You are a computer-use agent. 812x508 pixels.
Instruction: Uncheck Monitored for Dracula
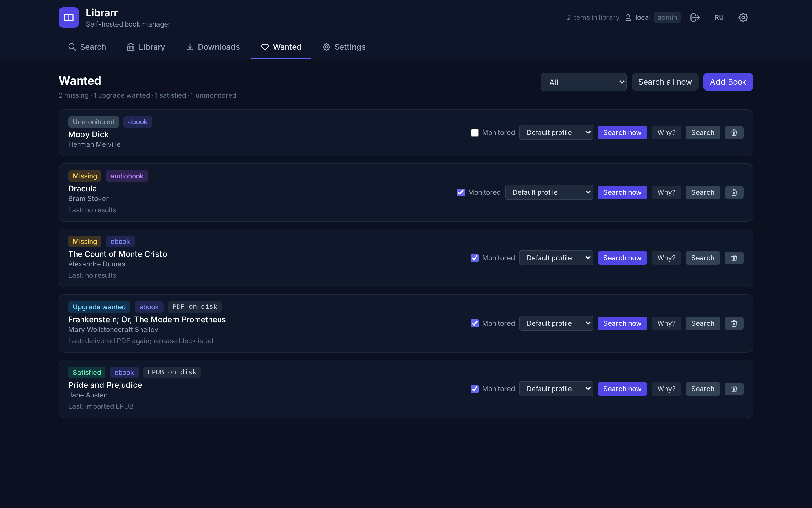pos(460,192)
